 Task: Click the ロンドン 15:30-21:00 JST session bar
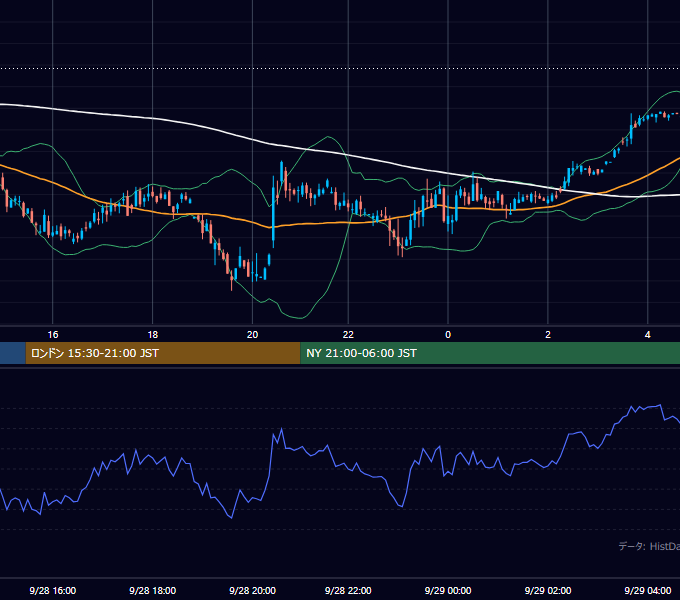pyautogui.click(x=163, y=353)
